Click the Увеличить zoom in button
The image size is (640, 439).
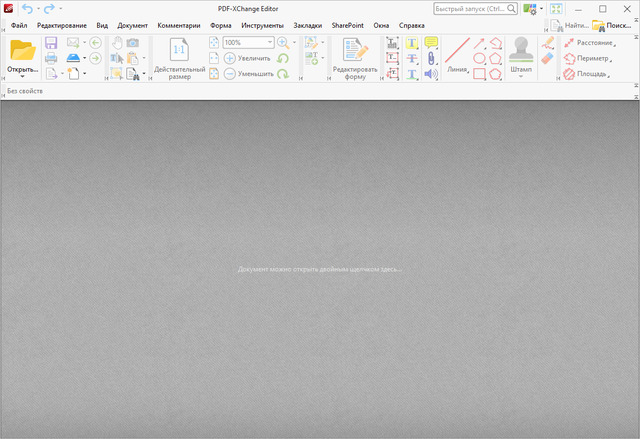247,59
